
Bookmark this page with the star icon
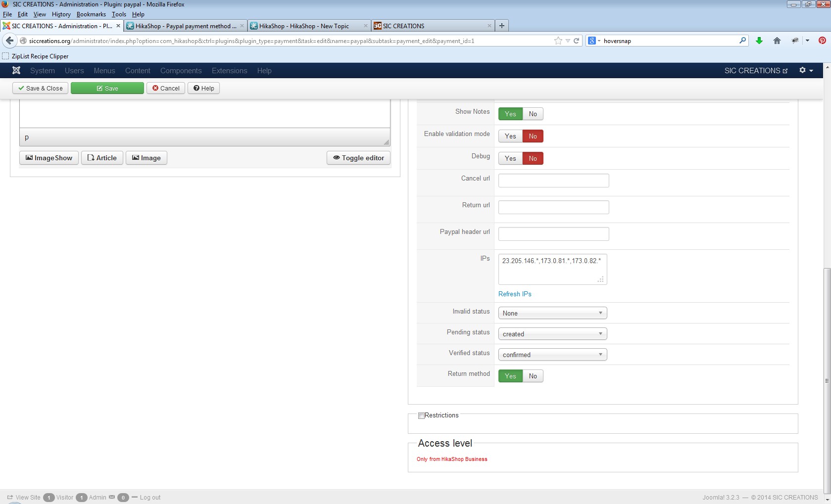click(558, 41)
